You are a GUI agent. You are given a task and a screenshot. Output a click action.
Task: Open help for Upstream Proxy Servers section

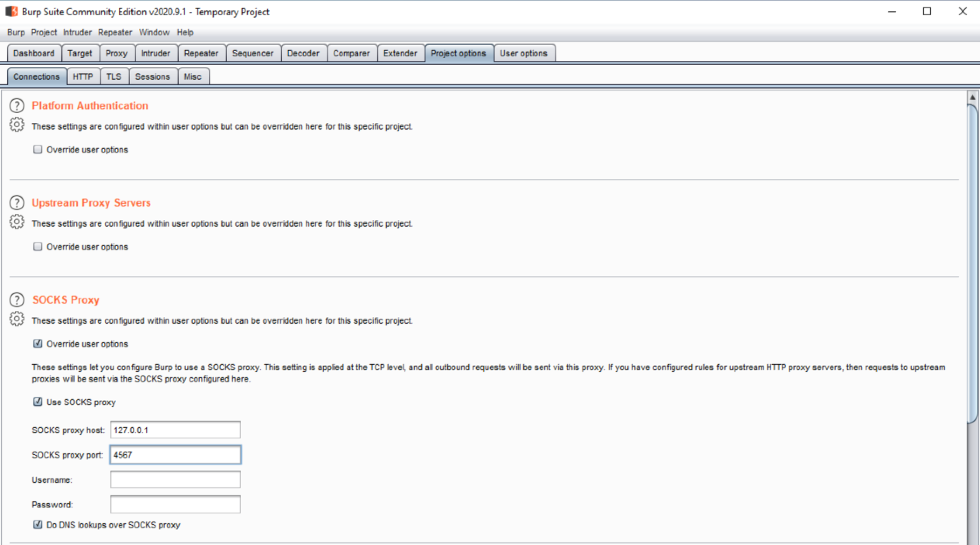click(17, 203)
